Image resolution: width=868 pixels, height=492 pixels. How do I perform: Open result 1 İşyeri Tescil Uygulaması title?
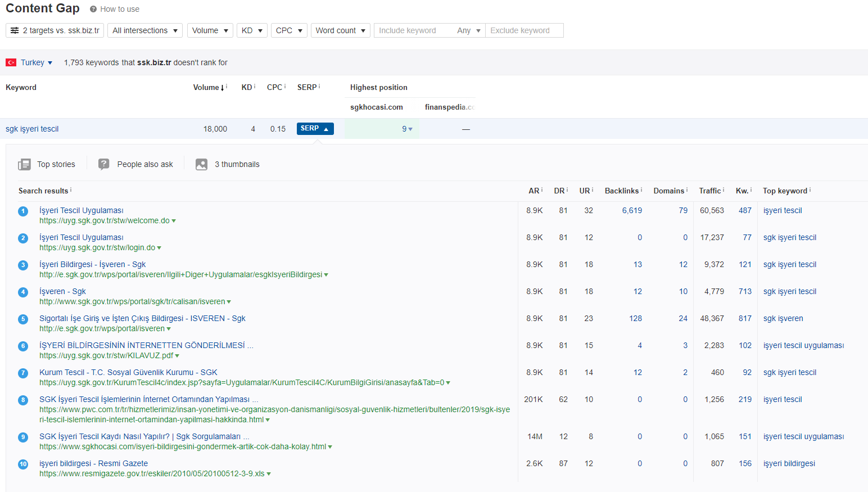[82, 210]
